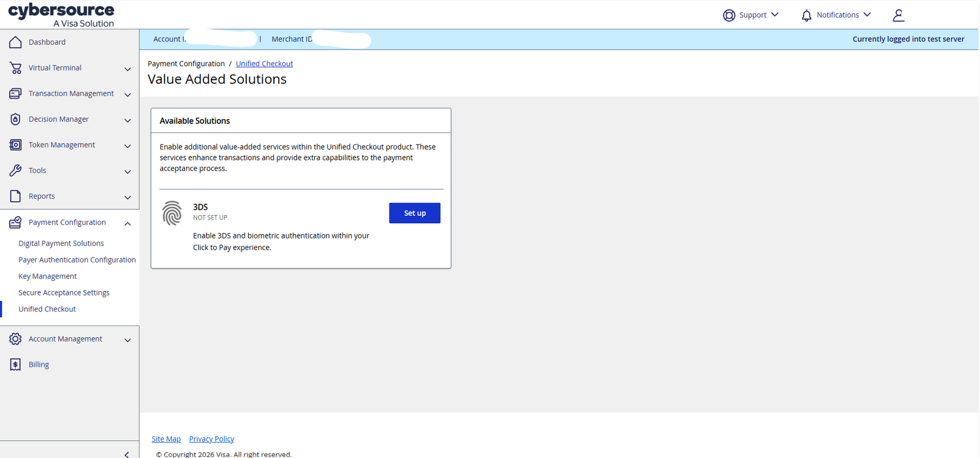This screenshot has height=458, width=980.
Task: Click the Transaction Management icon
Action: (15, 94)
